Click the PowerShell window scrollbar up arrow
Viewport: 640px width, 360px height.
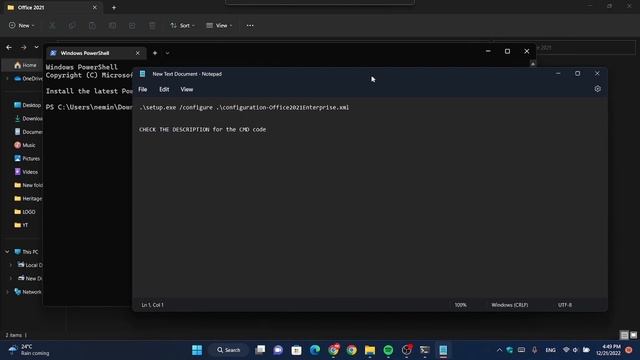point(533,64)
